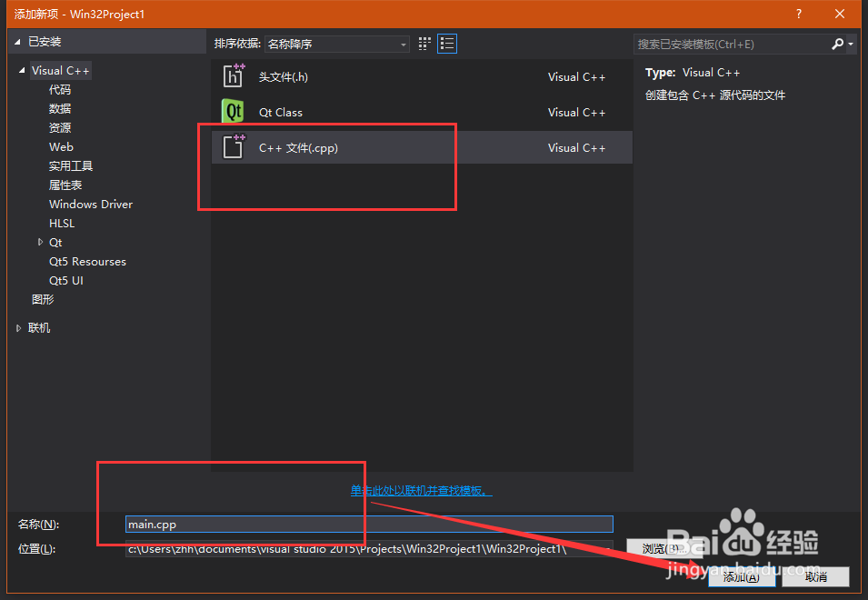This screenshot has height=600, width=868.
Task: Collapse the 已安装 section
Action: coord(17,42)
